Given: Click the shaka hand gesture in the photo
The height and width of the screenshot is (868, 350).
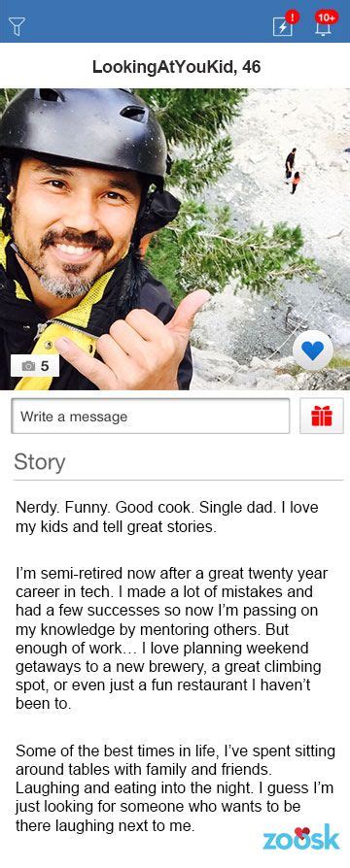Looking at the screenshot, I should (x=131, y=338).
